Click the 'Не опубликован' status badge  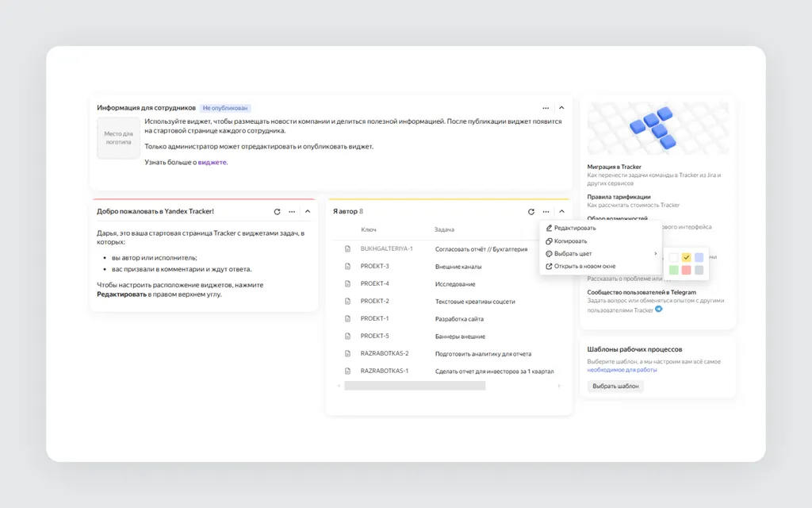point(224,108)
